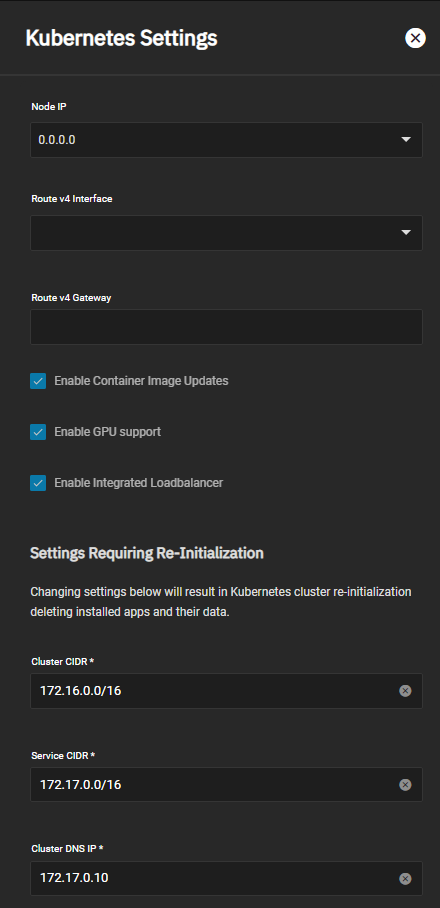Clear the Cluster DNS IP value
The width and height of the screenshot is (440, 908).
pos(405,878)
